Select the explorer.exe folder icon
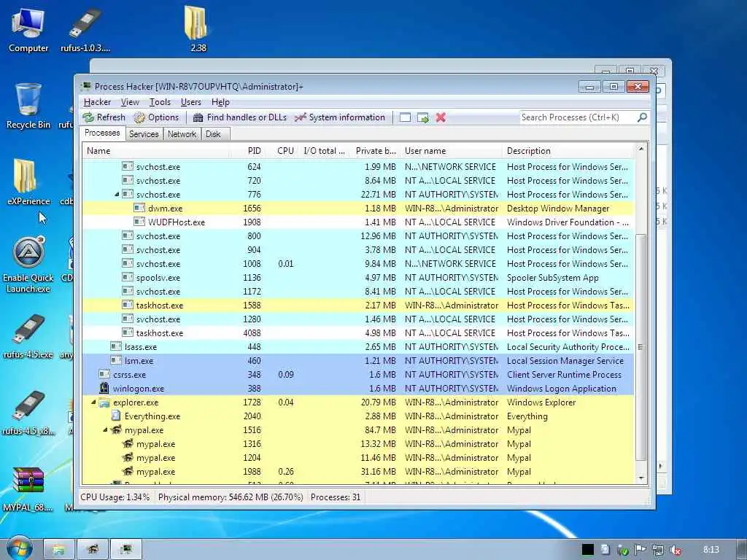The width and height of the screenshot is (747, 560). click(104, 402)
